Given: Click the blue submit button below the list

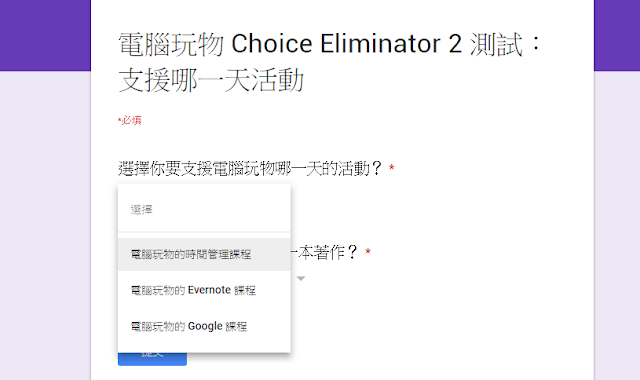Looking at the screenshot, I should coord(152,359).
